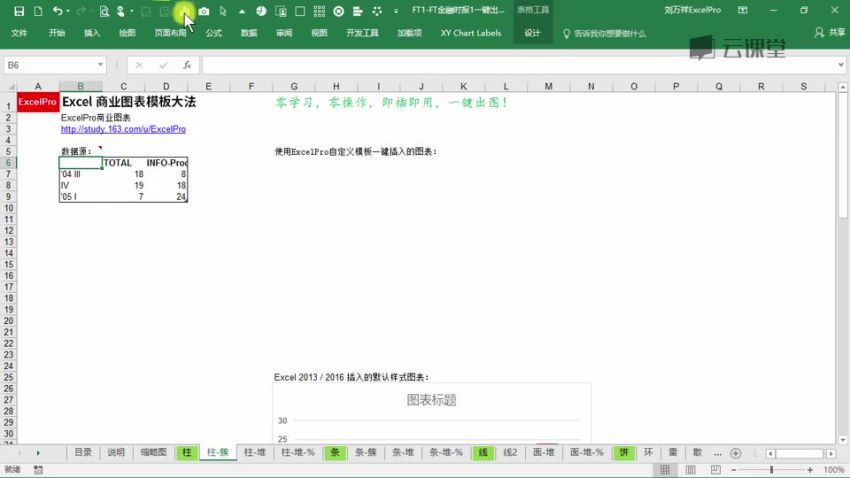Click the Print Preview icon
This screenshot has height=478, width=850.
tap(104, 11)
